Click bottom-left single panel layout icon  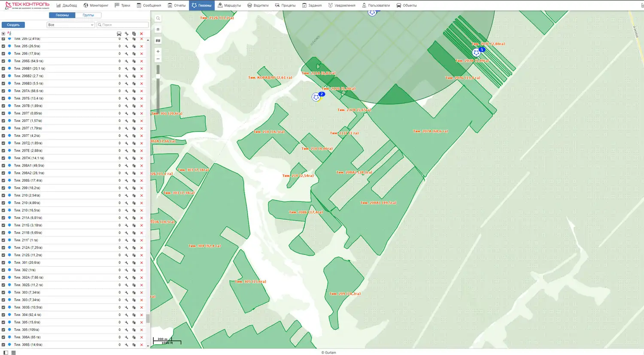click(6, 352)
